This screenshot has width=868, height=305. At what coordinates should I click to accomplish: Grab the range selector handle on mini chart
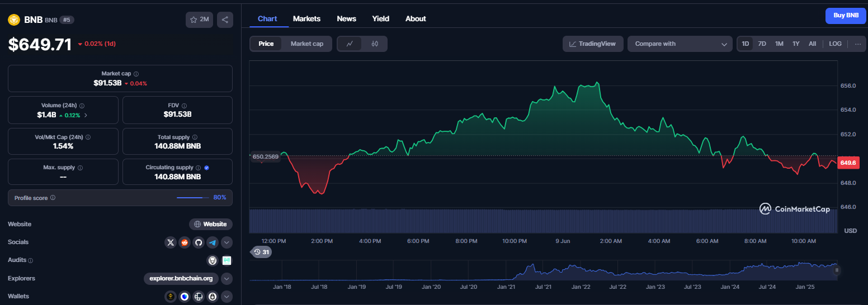coord(837,270)
